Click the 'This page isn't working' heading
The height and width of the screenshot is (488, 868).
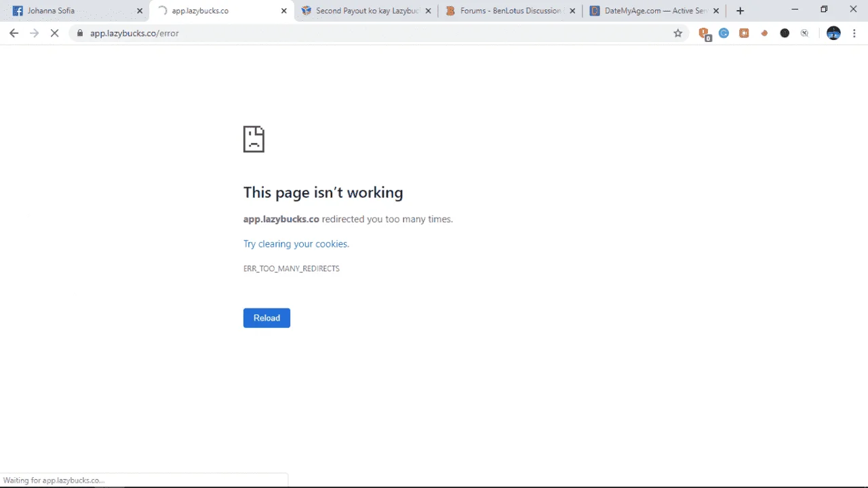pyautogui.click(x=323, y=192)
